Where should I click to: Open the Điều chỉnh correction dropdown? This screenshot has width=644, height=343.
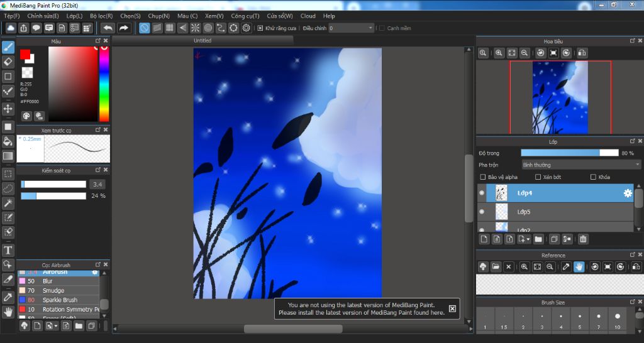click(351, 28)
